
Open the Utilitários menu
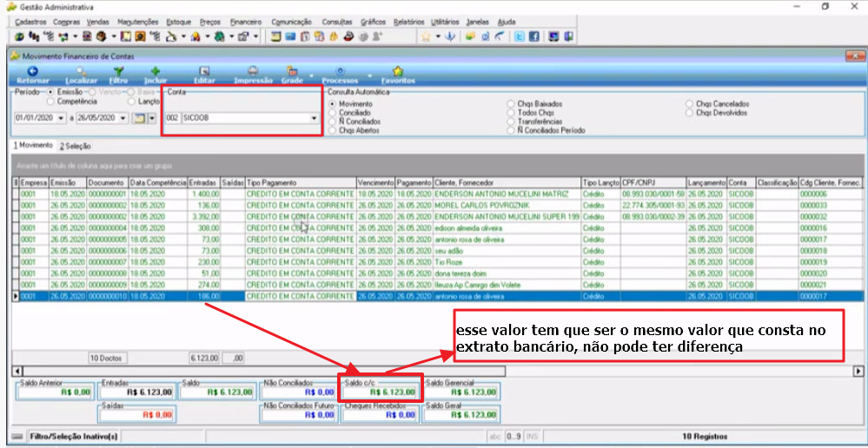445,22
